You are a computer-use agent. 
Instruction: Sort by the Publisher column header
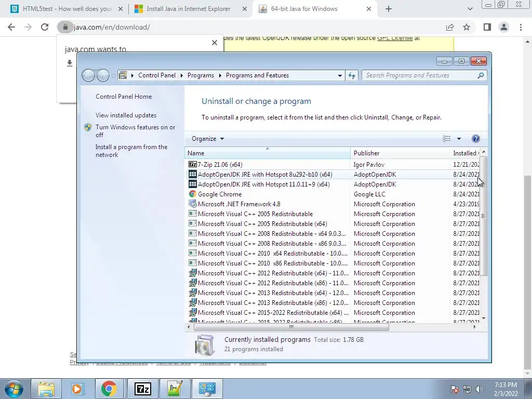point(401,153)
